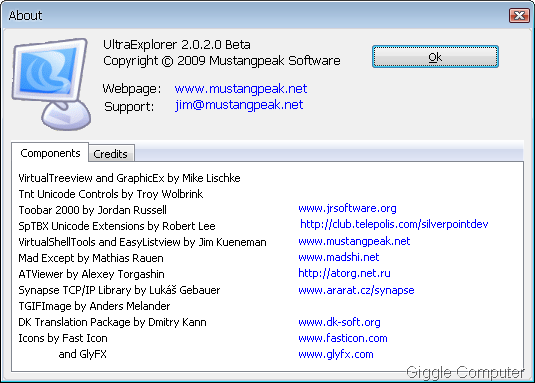The image size is (535, 383).
Task: Click 'and GlyFX' text
Action: tap(83, 354)
